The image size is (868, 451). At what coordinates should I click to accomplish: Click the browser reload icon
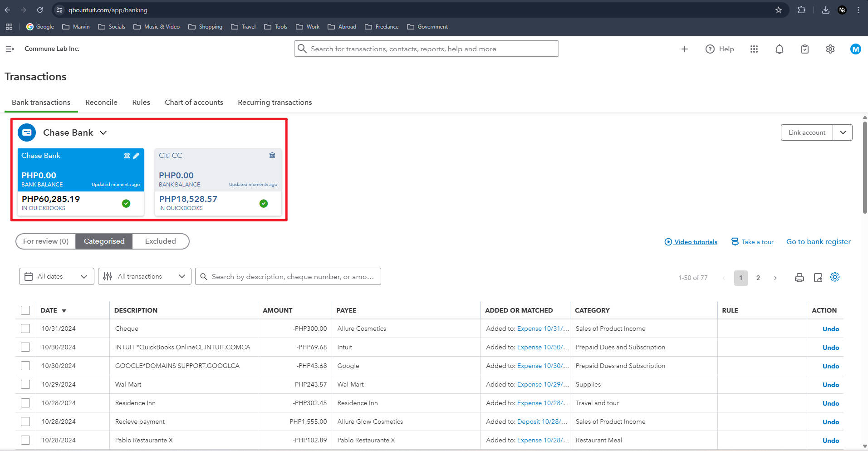tap(40, 10)
